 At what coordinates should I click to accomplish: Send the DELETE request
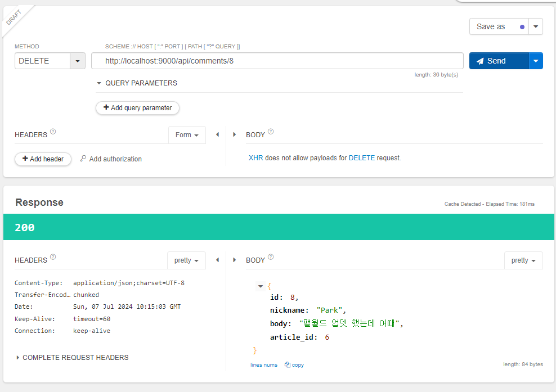pos(499,61)
